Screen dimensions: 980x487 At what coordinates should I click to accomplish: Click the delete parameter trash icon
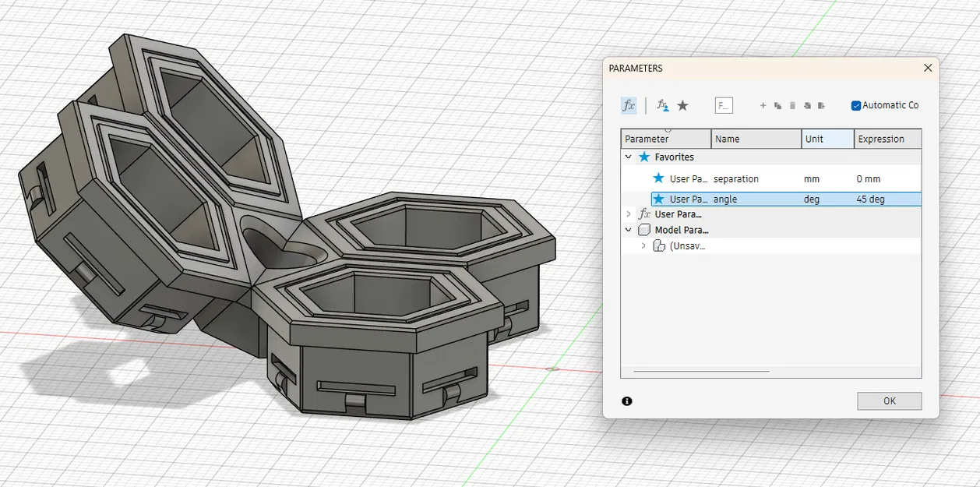pyautogui.click(x=792, y=105)
